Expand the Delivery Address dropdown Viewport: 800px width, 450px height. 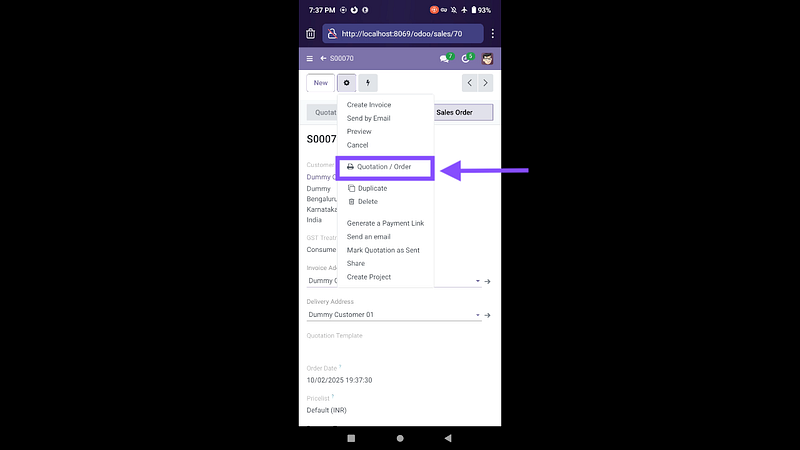477,315
